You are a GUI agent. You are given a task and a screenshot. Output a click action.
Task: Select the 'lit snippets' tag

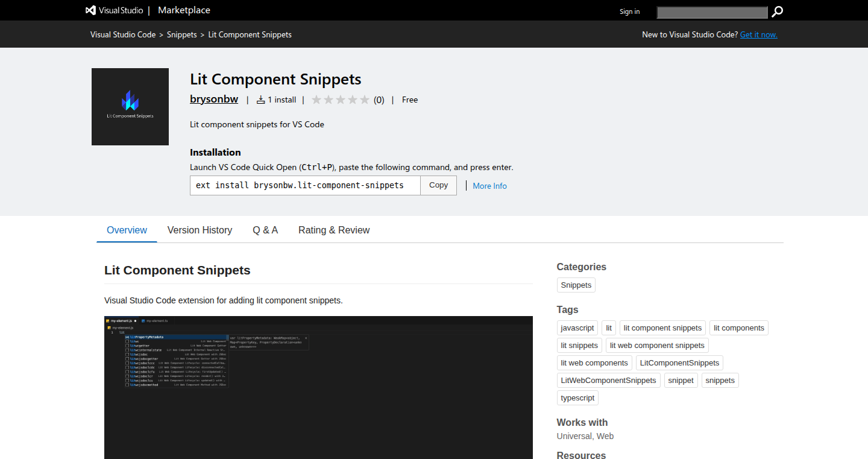[x=579, y=346]
